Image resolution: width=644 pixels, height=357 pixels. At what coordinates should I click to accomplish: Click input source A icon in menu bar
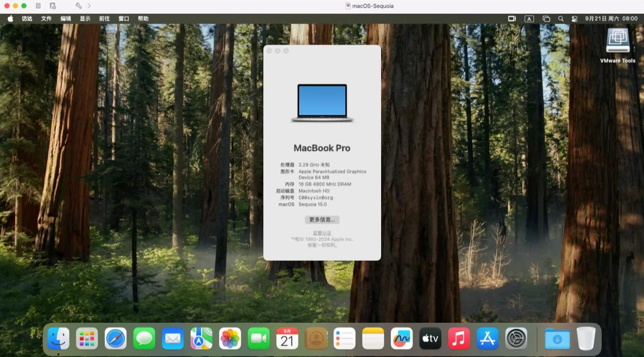[529, 19]
